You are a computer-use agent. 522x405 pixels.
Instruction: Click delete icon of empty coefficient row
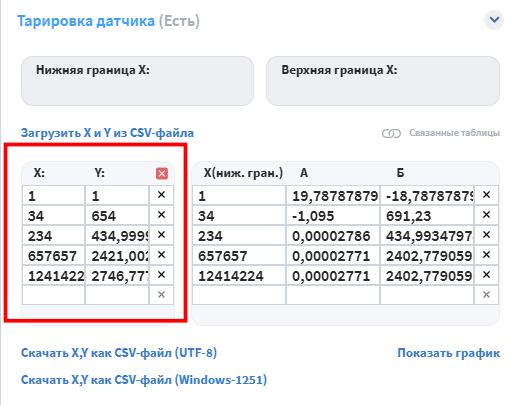click(x=486, y=295)
